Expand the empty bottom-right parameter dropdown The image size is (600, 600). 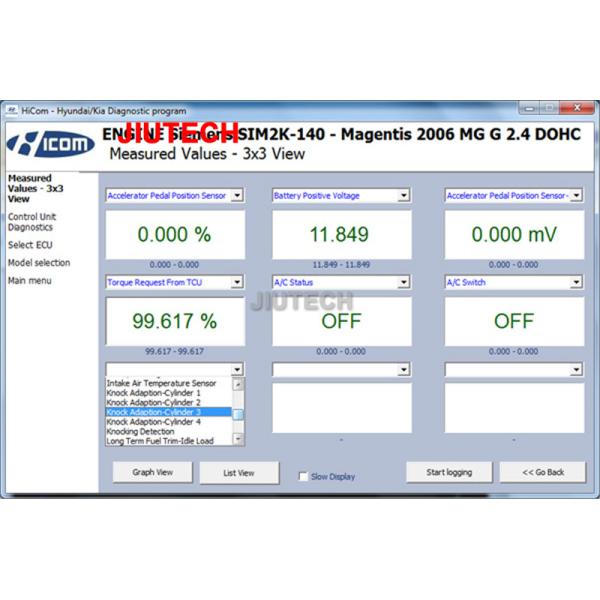pyautogui.click(x=576, y=369)
